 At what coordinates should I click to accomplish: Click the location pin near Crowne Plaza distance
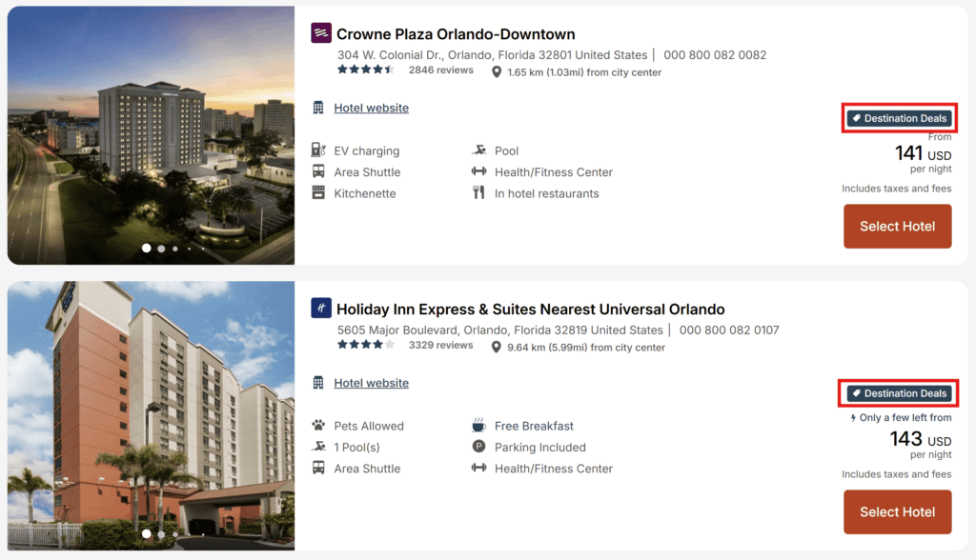[497, 72]
